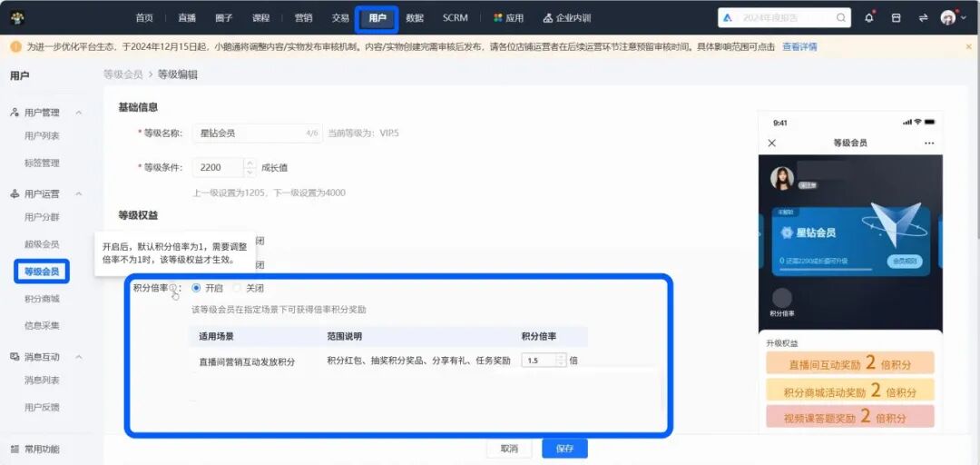
Task: Open the store icon in header
Action: pos(897,18)
